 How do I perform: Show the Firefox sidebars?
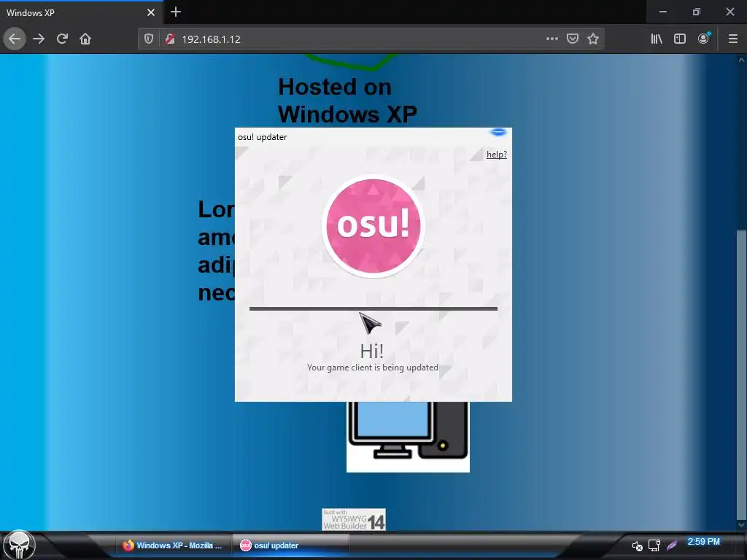point(680,39)
